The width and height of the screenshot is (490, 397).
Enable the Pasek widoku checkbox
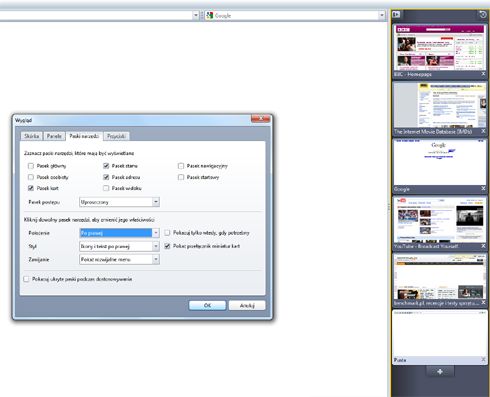(x=106, y=188)
